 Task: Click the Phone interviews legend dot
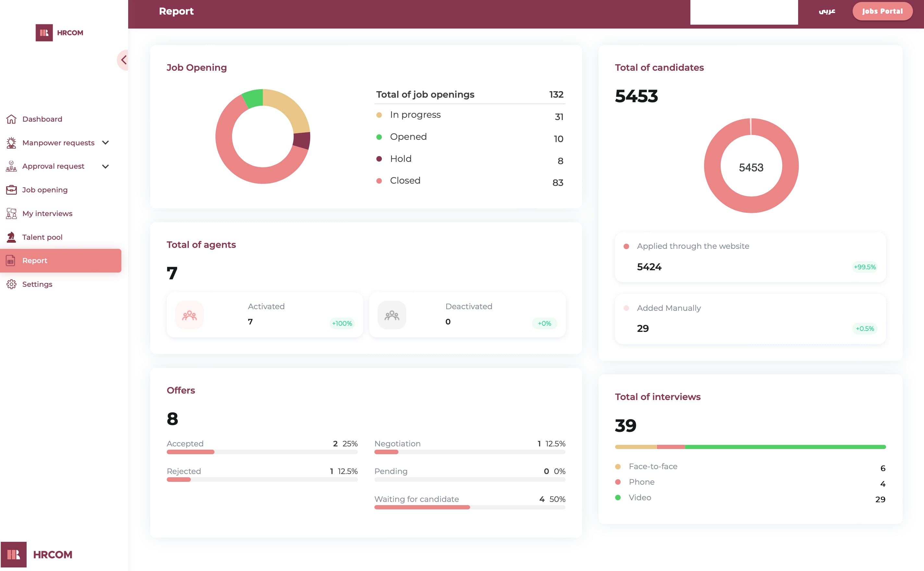click(618, 482)
